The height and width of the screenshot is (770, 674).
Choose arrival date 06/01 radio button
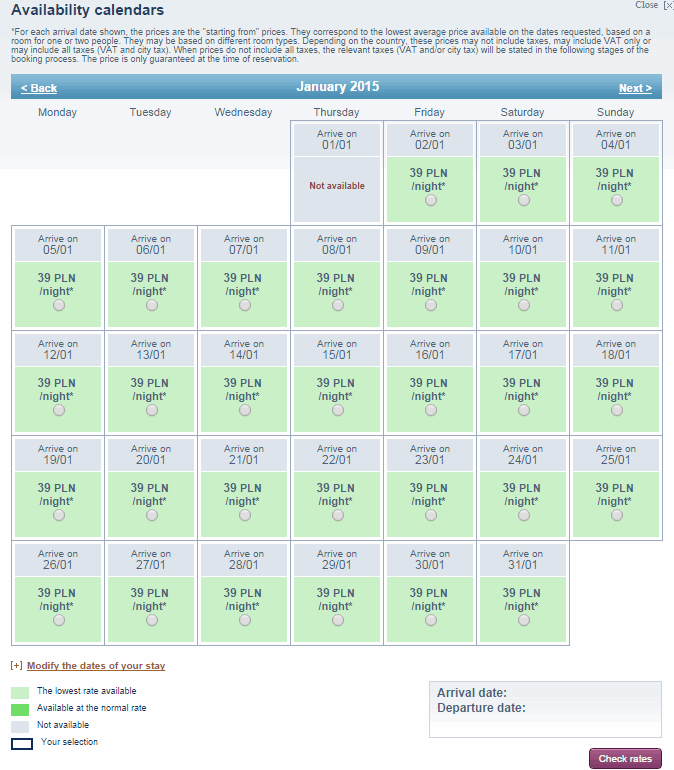152,305
